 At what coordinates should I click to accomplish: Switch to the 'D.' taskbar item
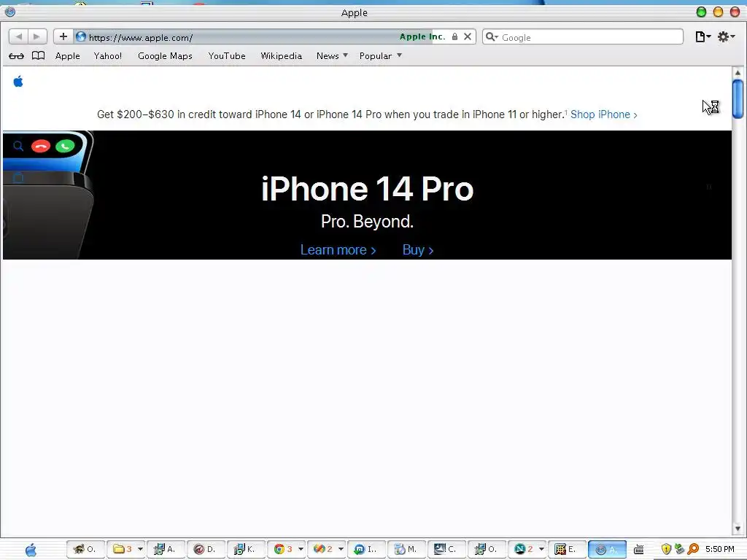click(x=205, y=550)
